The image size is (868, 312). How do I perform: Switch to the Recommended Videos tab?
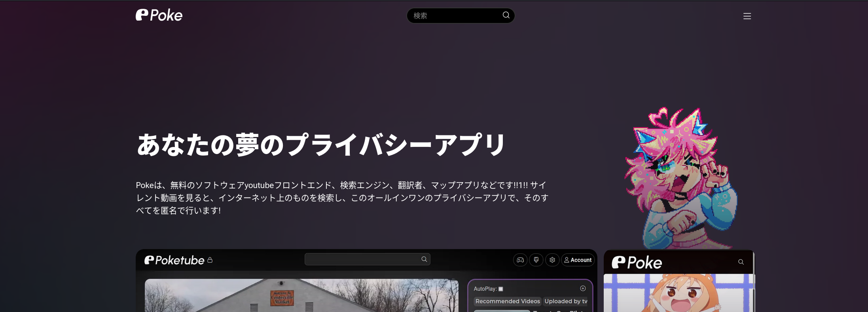point(508,301)
